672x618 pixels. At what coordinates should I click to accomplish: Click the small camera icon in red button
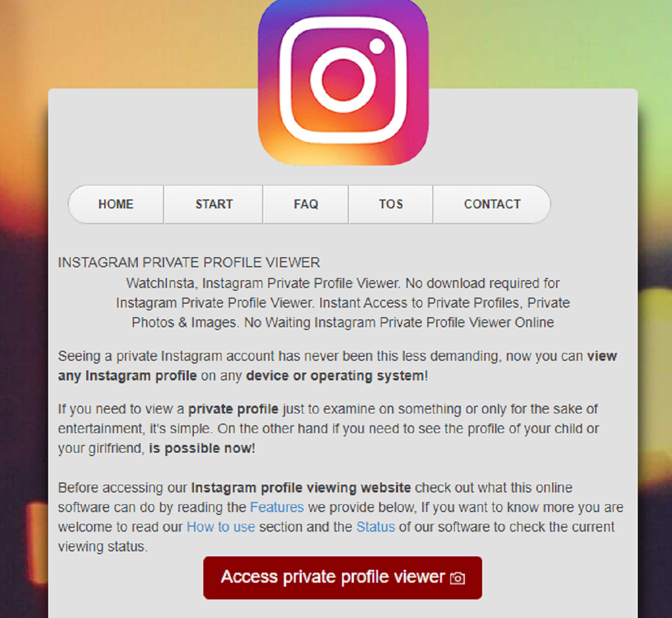458,578
